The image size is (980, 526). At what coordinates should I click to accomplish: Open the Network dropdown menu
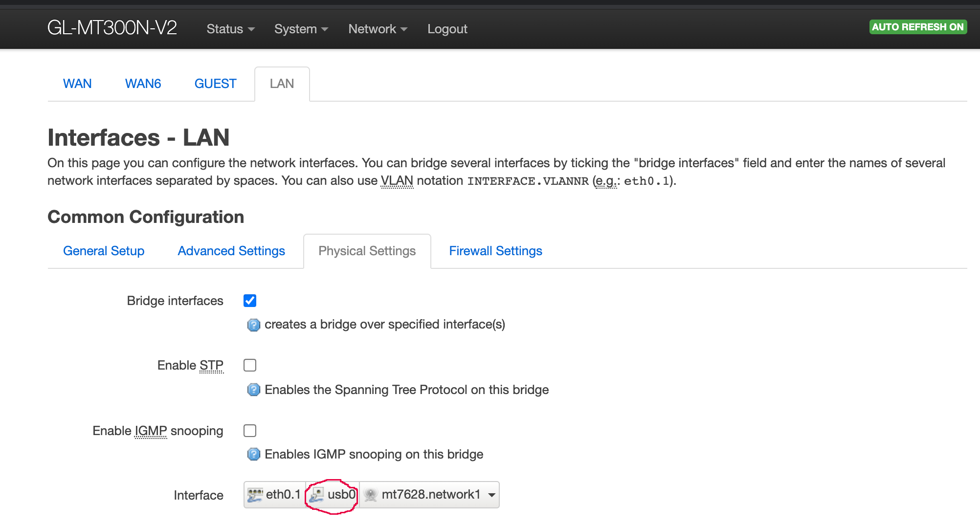coord(378,29)
